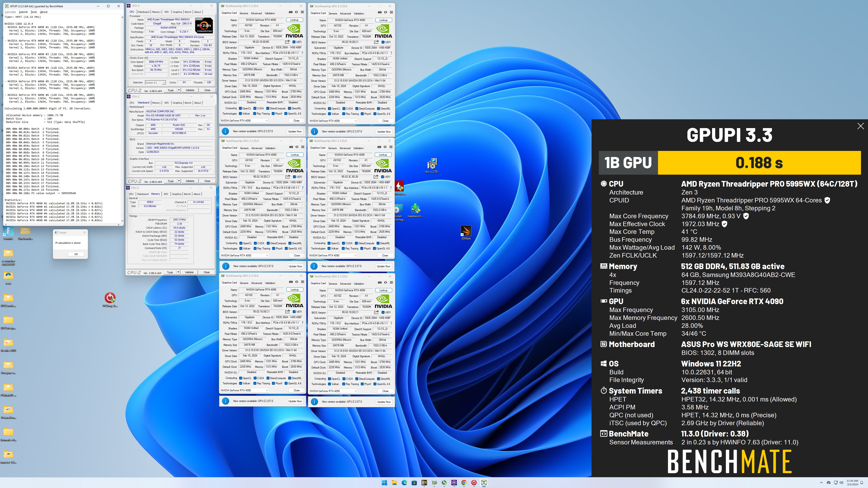This screenshot has width=868, height=488.
Task: Click OK in the Finish dialog
Action: (x=76, y=254)
